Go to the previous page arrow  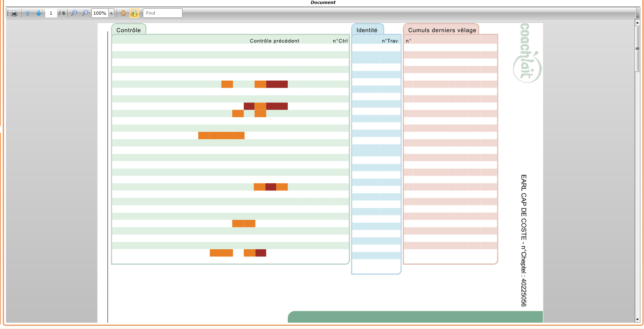coord(28,13)
